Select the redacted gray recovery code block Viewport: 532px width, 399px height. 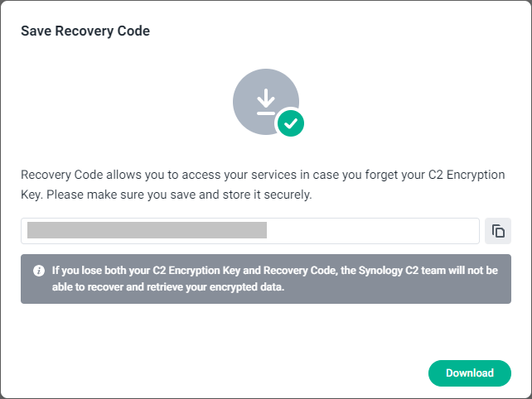(147, 230)
